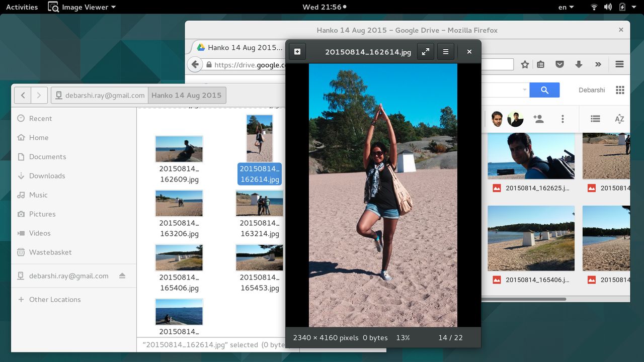
Task: Click the debarshi.ray@gmail.com path bar button
Action: click(100, 95)
